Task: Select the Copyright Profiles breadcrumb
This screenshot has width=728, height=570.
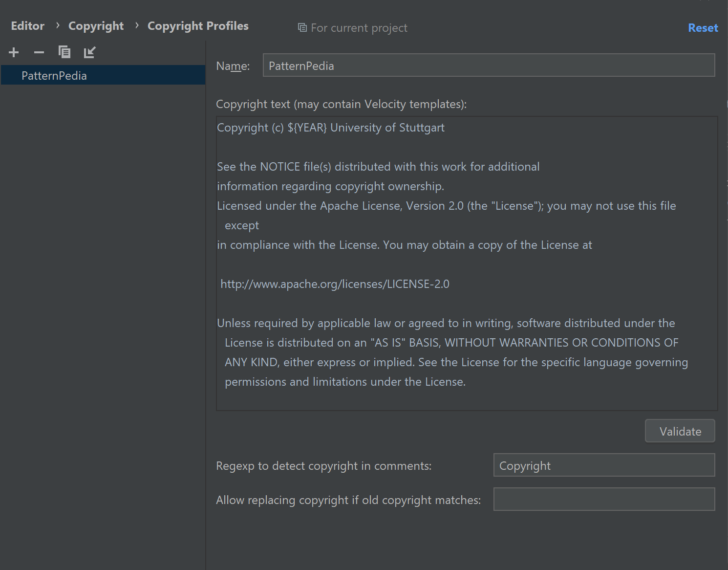Action: click(198, 26)
